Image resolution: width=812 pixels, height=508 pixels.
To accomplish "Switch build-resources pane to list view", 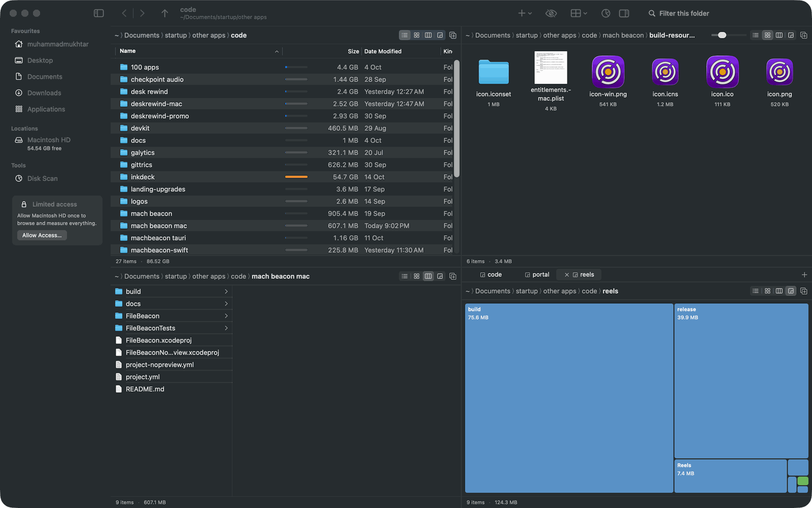I will tap(756, 35).
